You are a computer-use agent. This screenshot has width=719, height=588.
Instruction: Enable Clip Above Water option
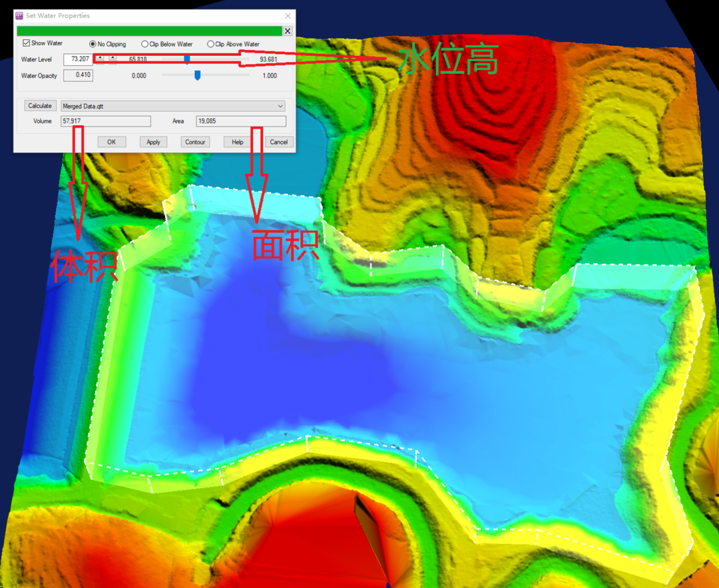pyautogui.click(x=211, y=44)
